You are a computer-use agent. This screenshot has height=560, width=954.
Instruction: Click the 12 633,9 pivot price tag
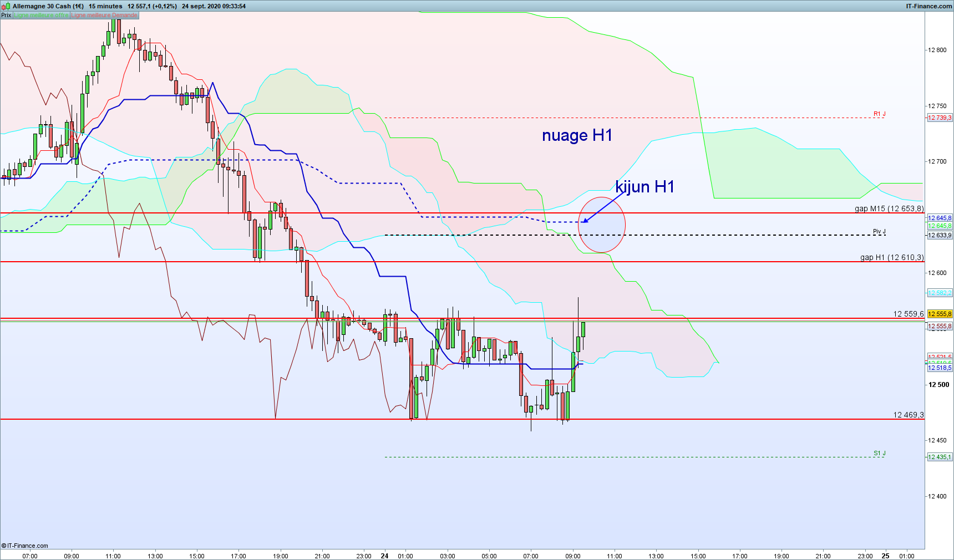tap(940, 235)
